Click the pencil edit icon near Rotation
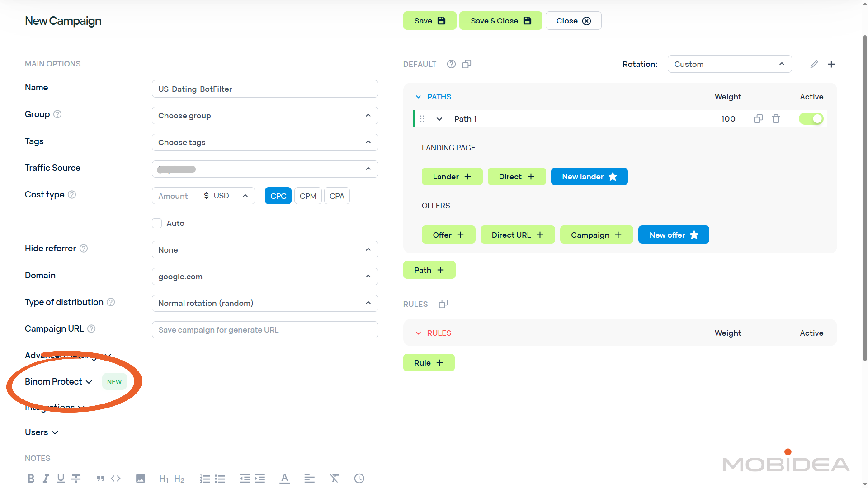The height and width of the screenshot is (488, 868). pyautogui.click(x=814, y=64)
